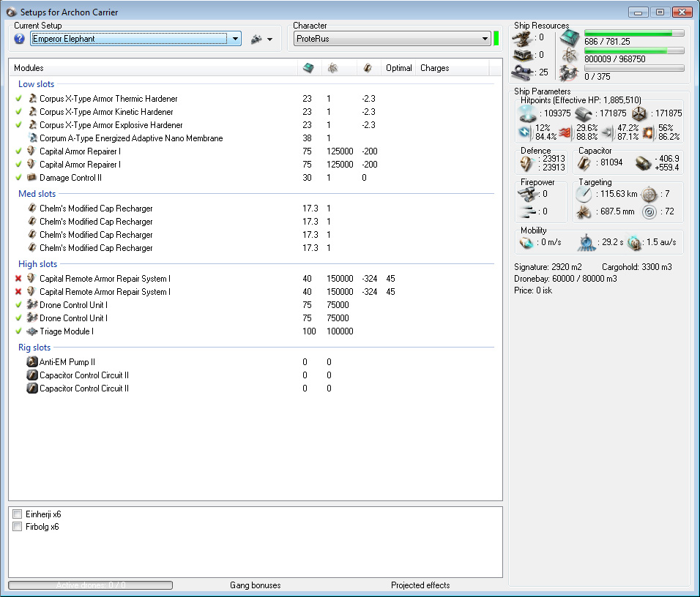The image size is (700, 597).
Task: Click the Triage Module I icon
Action: 32,331
